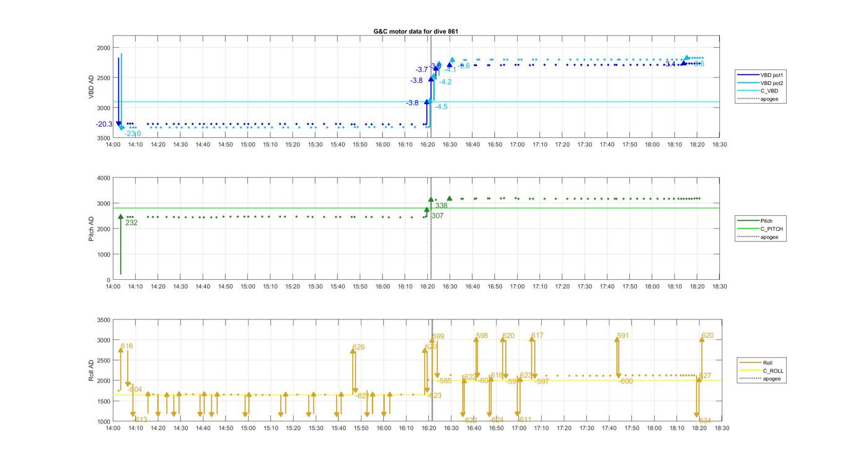
Task: Select the C_VBD legend entry
Action: (759, 91)
